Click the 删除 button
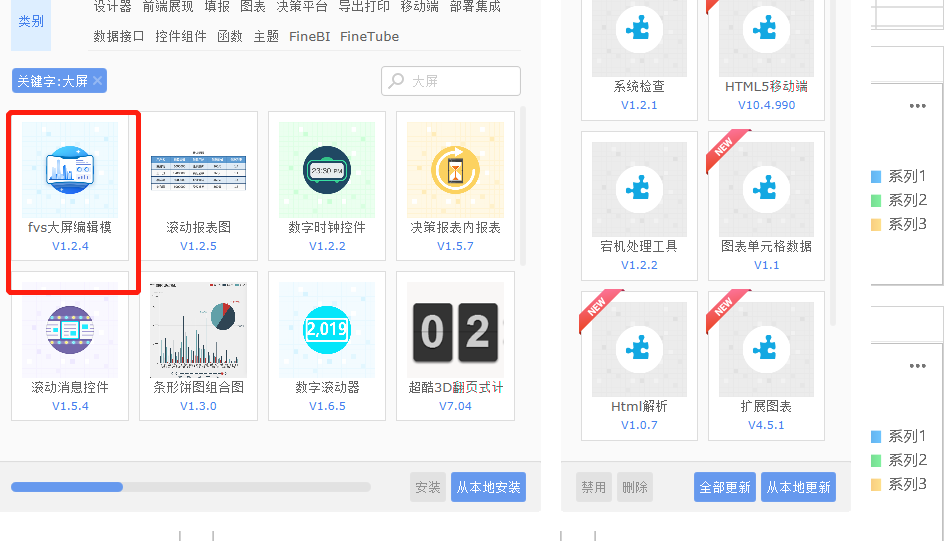948x541 pixels. [x=635, y=487]
